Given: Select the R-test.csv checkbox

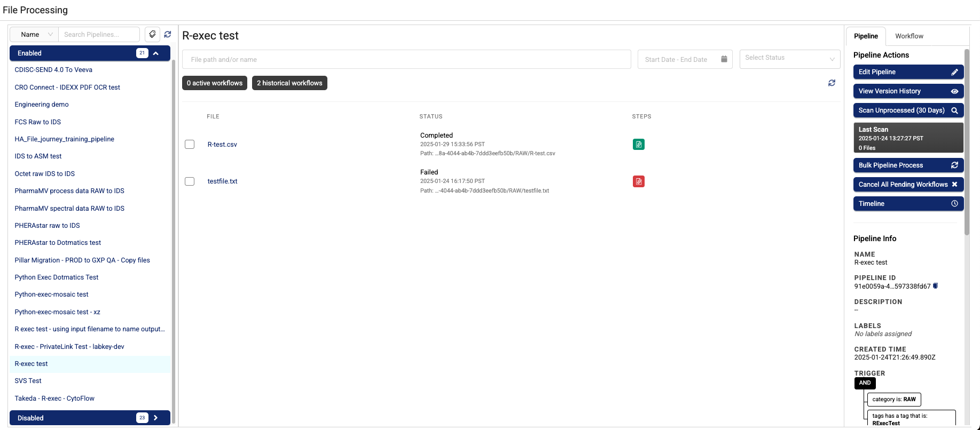Looking at the screenshot, I should (x=190, y=145).
